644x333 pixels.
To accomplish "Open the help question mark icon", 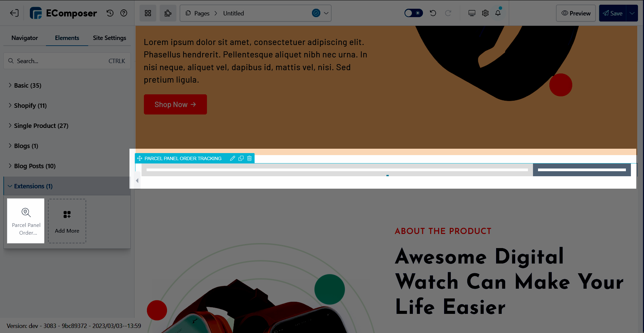I will tap(124, 13).
